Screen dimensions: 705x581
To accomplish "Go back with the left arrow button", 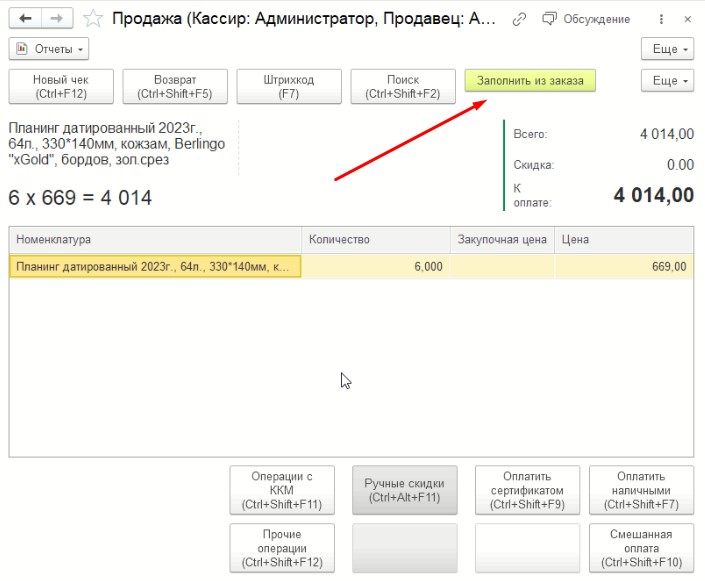I will point(25,18).
